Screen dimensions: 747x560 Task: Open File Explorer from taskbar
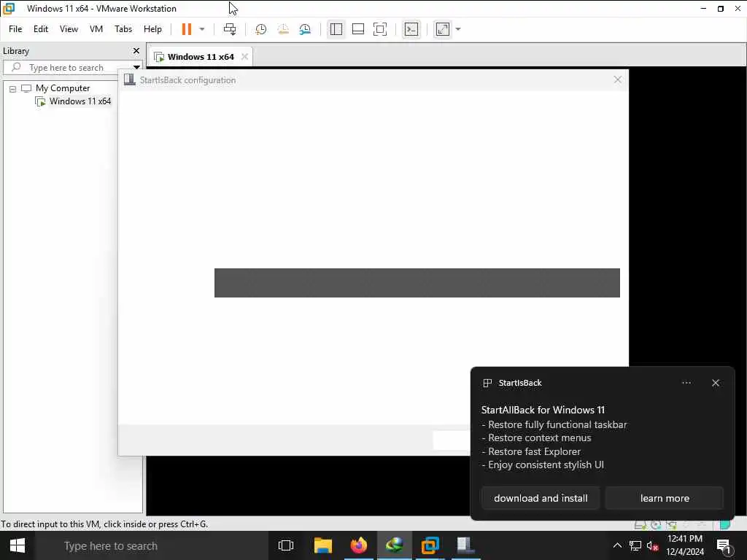coord(322,545)
